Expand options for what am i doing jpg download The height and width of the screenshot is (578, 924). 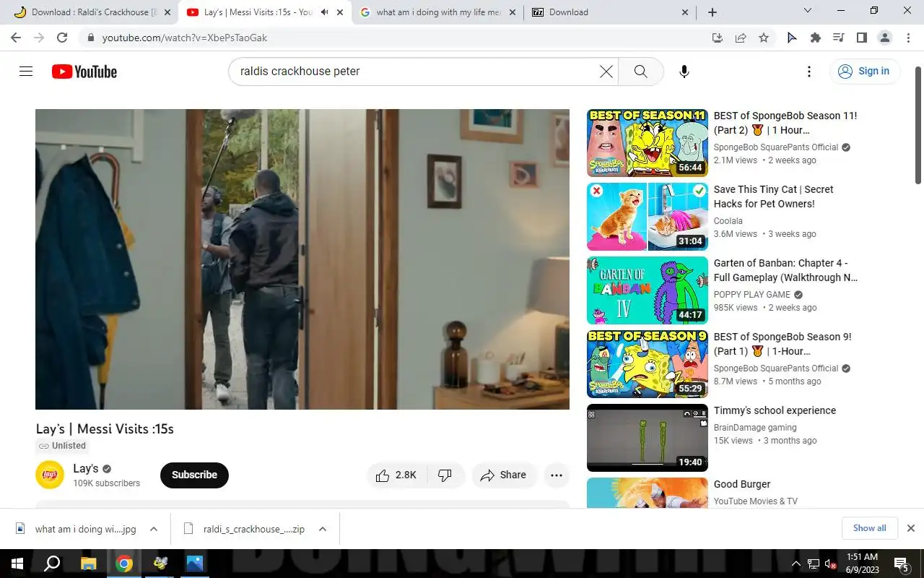click(x=154, y=529)
